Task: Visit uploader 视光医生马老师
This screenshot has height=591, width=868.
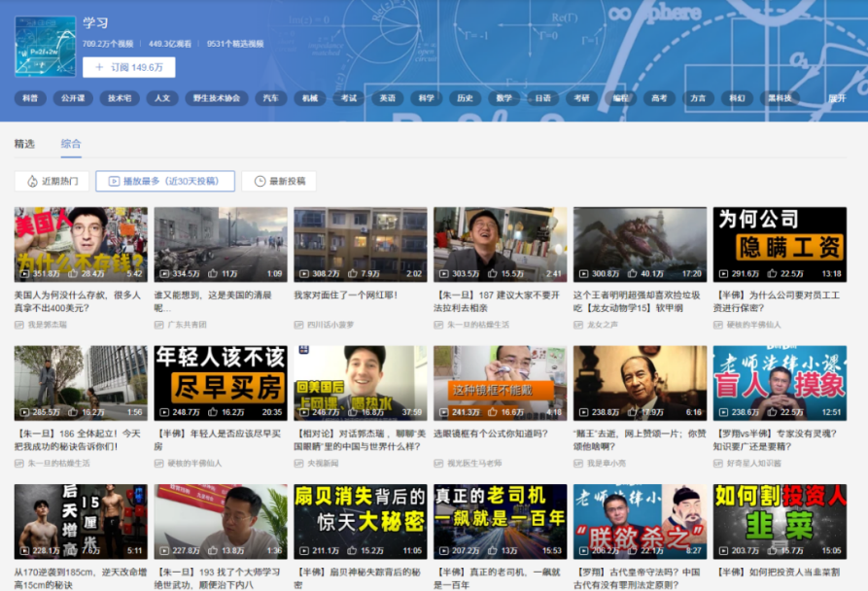Action: 474,463
